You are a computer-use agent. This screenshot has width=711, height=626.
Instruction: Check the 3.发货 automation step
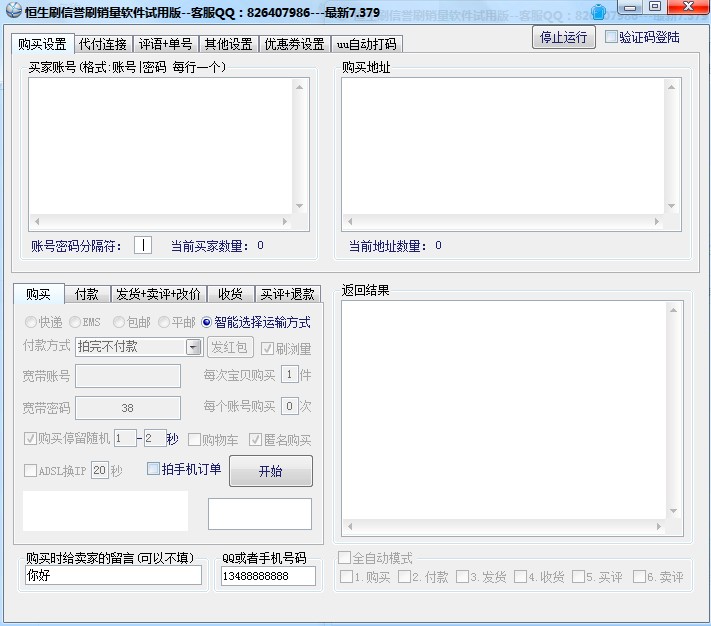click(x=463, y=576)
